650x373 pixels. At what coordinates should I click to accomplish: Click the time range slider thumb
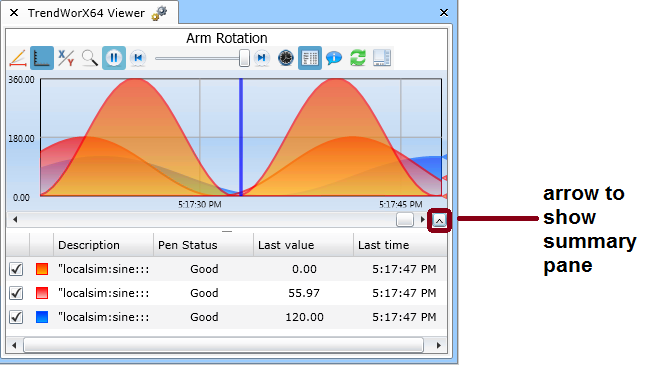pyautogui.click(x=245, y=58)
